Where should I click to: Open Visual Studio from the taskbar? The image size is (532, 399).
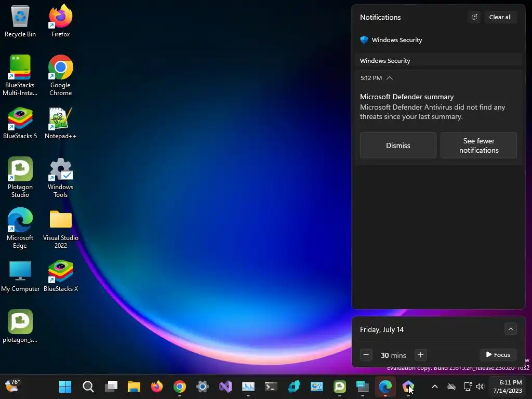[225, 387]
